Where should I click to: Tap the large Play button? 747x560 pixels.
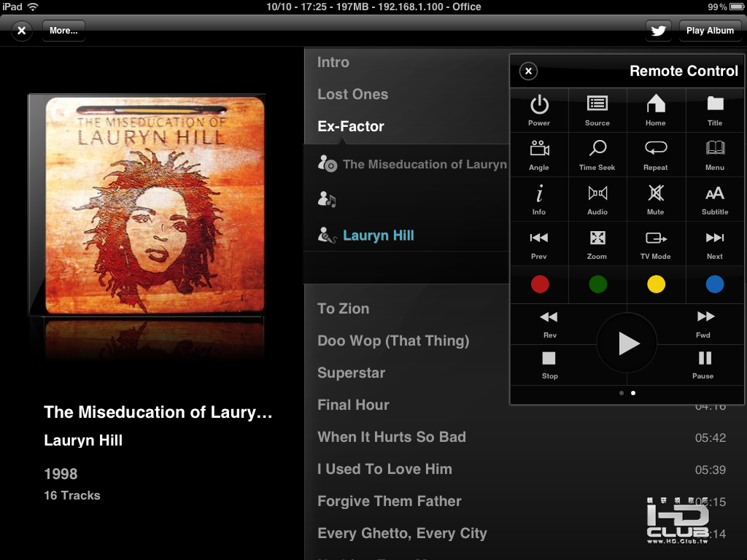coord(627,343)
